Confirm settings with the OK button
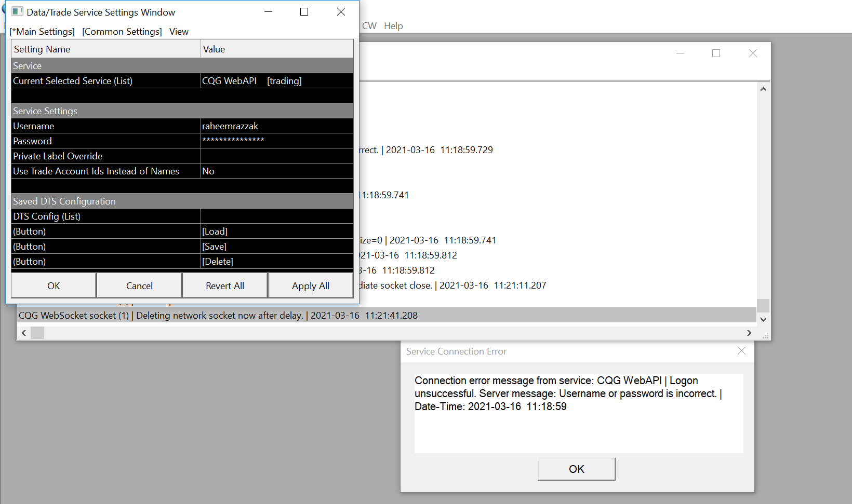 pyautogui.click(x=54, y=285)
